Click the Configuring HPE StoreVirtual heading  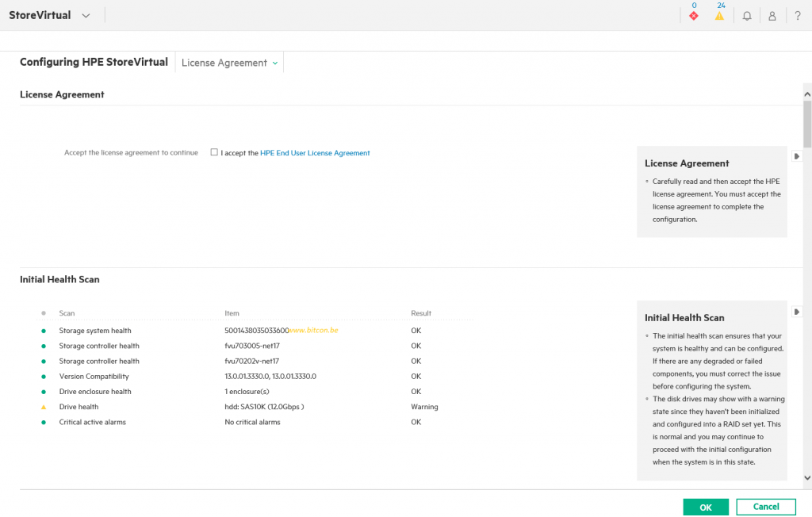tap(94, 62)
